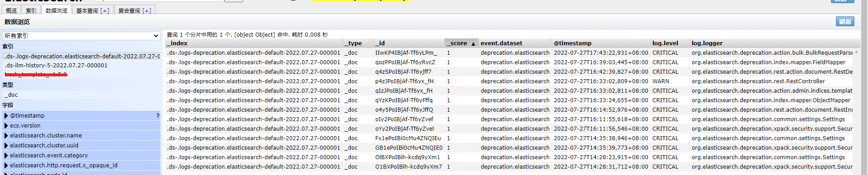Open document O1BXPoIBih-kcdq9yXm7

409,167
